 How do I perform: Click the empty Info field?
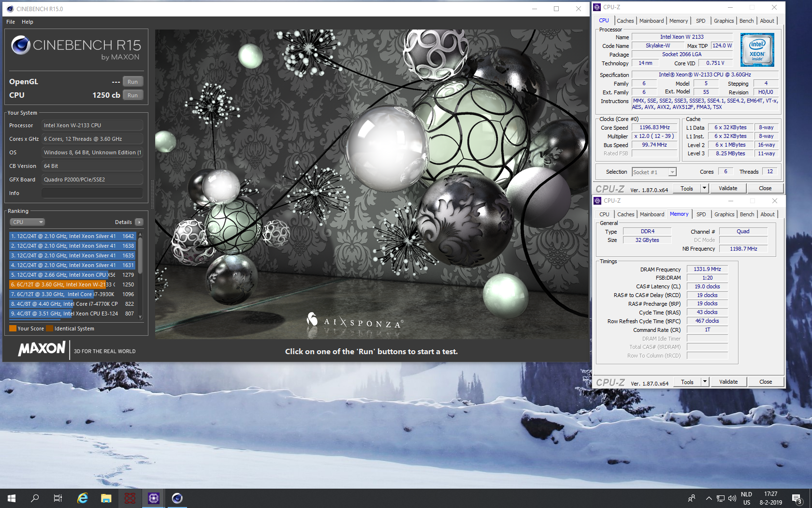[92, 193]
